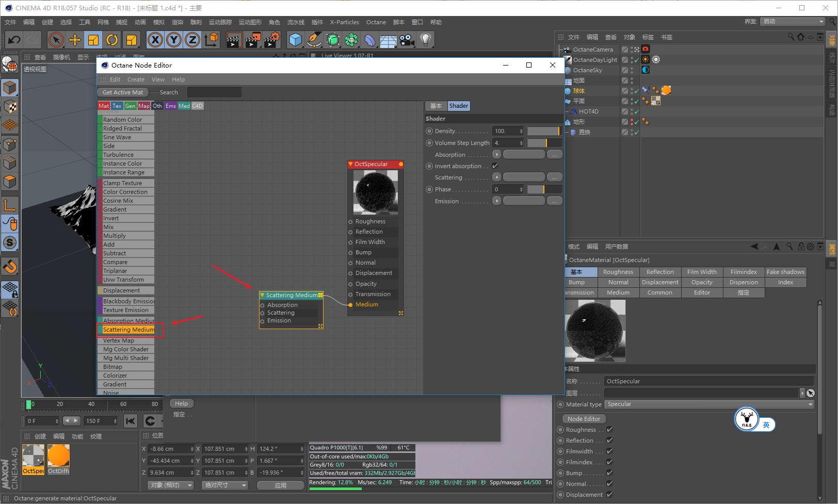Adjust Density slider bar
This screenshot has width=838, height=504.
544,131
